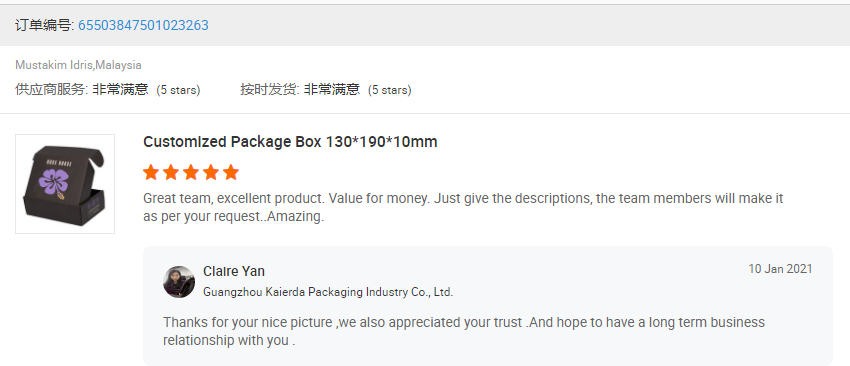Click the fourth orange rating star
850x366 pixels.
pos(211,173)
